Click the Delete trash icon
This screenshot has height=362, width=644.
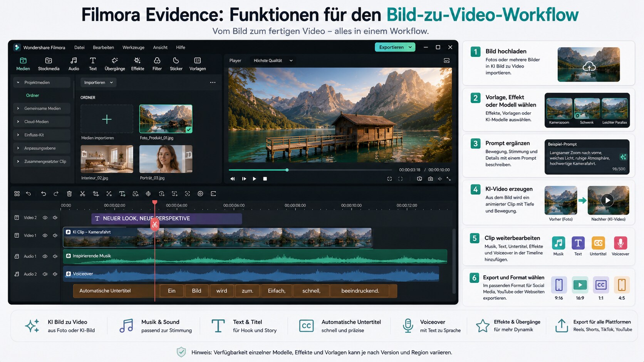coord(69,194)
